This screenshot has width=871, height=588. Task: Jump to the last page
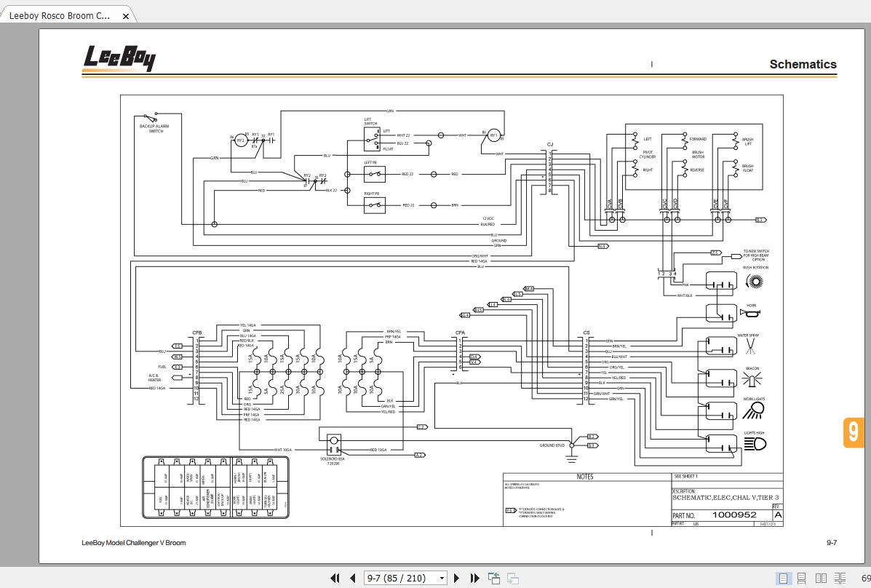tap(474, 578)
